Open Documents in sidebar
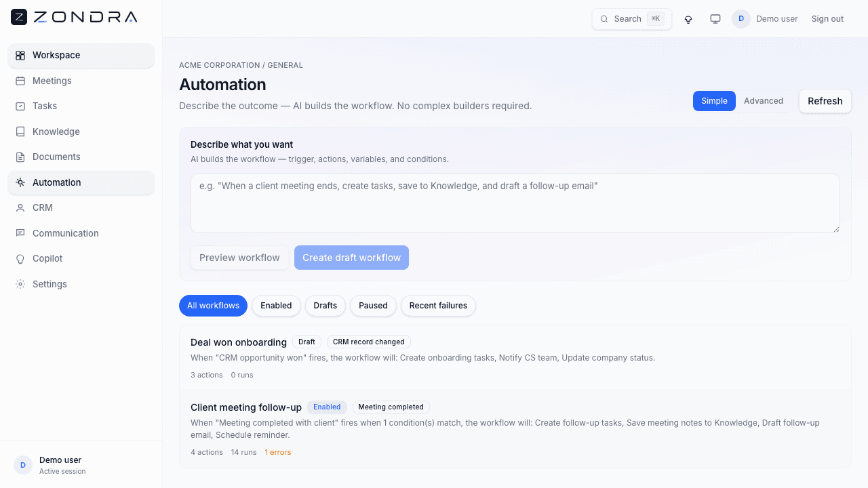 [x=81, y=157]
